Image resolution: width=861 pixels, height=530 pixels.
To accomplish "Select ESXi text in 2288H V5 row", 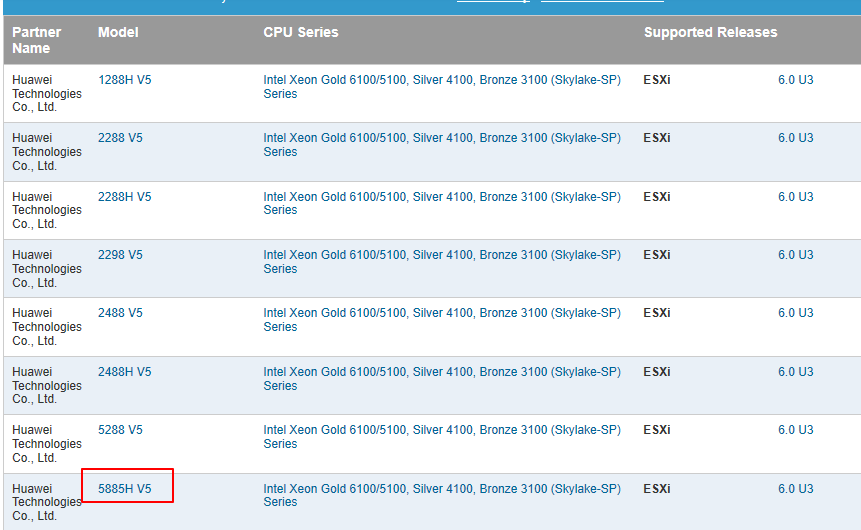I will [657, 197].
